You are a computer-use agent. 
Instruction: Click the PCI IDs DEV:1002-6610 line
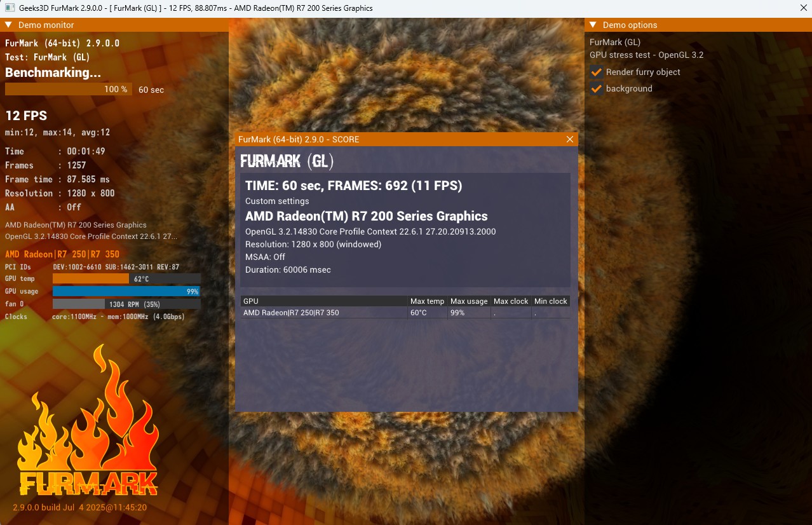click(92, 267)
